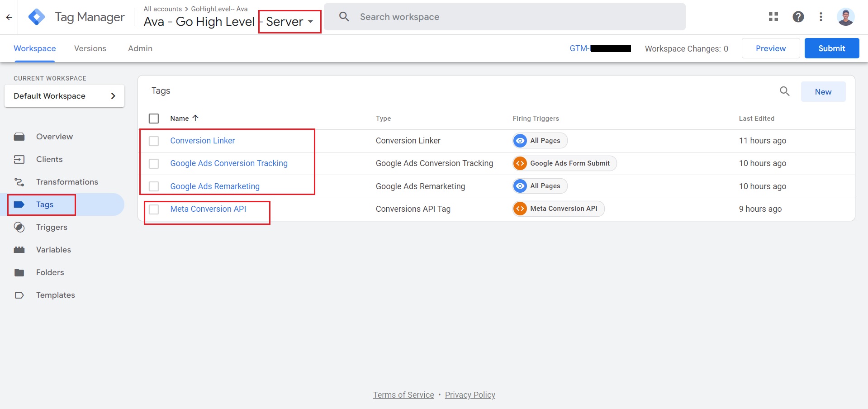Click the Meta Conversion API trigger icon
This screenshot has height=409, width=868.
point(520,209)
